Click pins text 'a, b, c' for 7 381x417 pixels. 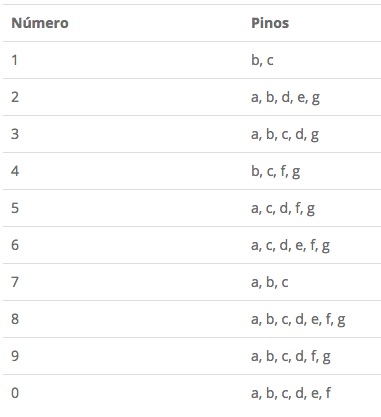click(x=270, y=282)
